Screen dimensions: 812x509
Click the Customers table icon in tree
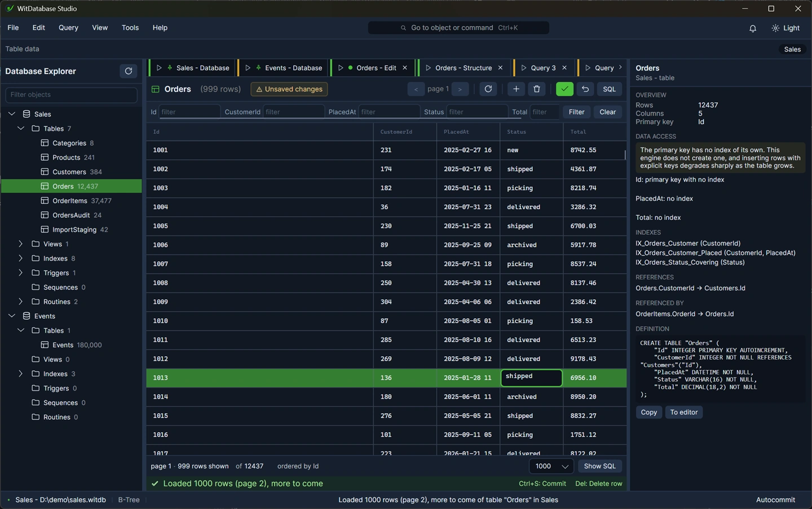point(45,172)
